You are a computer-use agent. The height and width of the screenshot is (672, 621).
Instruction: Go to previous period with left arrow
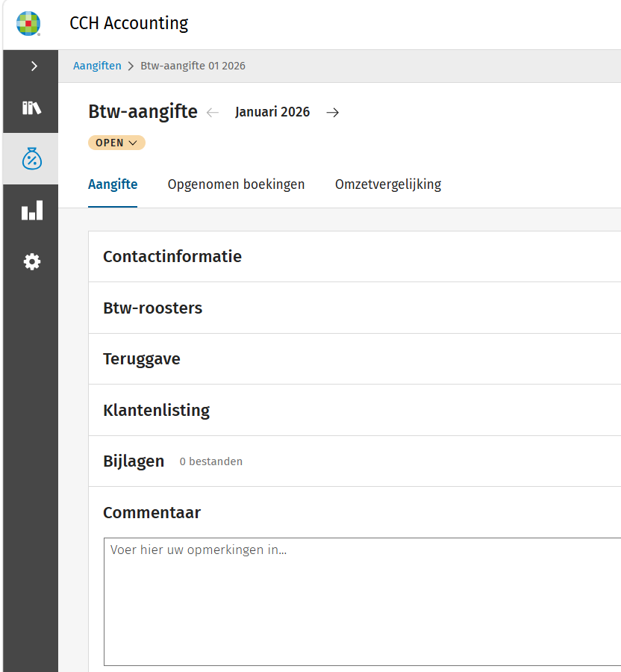point(213,112)
